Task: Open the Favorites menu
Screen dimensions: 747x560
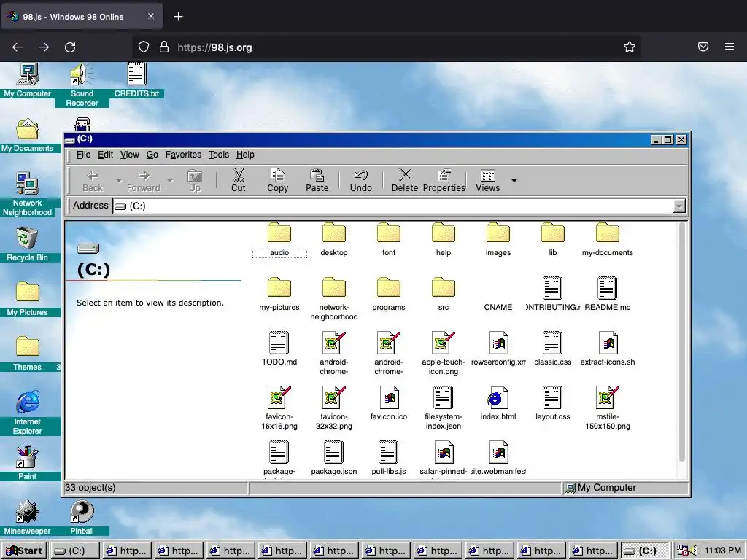Action: 183,155
